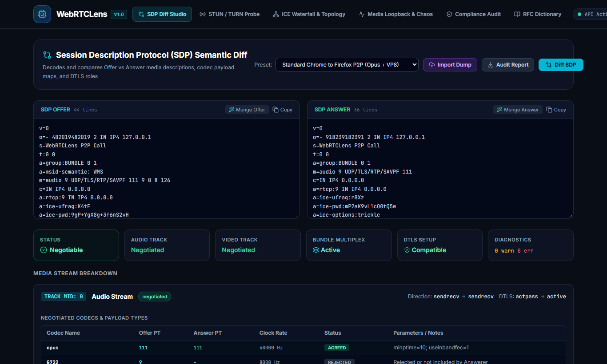The width and height of the screenshot is (607, 364).
Task: Copy the SDP Offer text
Action: tap(283, 110)
